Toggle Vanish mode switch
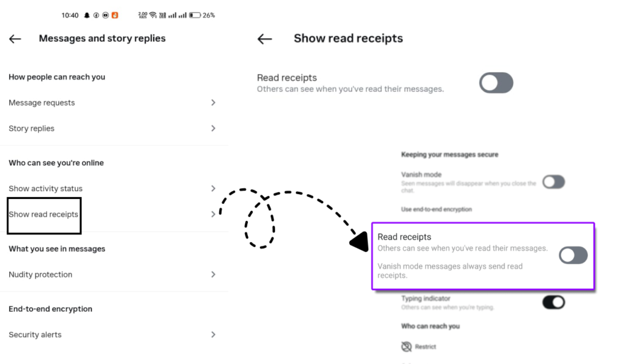This screenshot has height=364, width=622. 553,181
